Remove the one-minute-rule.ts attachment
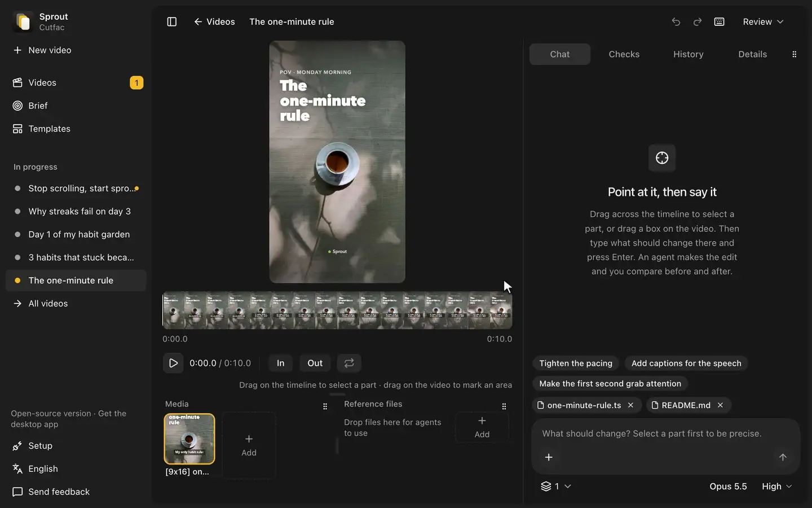Viewport: 812px width, 508px height. pyautogui.click(x=631, y=405)
